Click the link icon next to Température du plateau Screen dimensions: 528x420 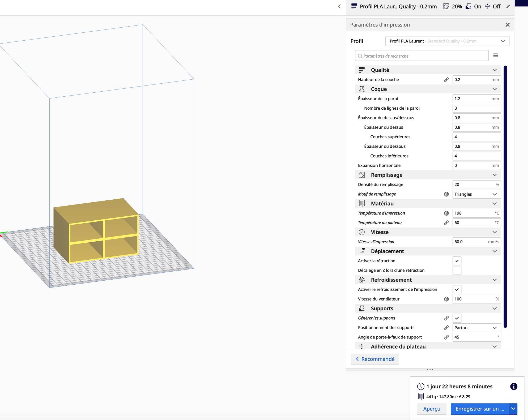pyautogui.click(x=446, y=223)
